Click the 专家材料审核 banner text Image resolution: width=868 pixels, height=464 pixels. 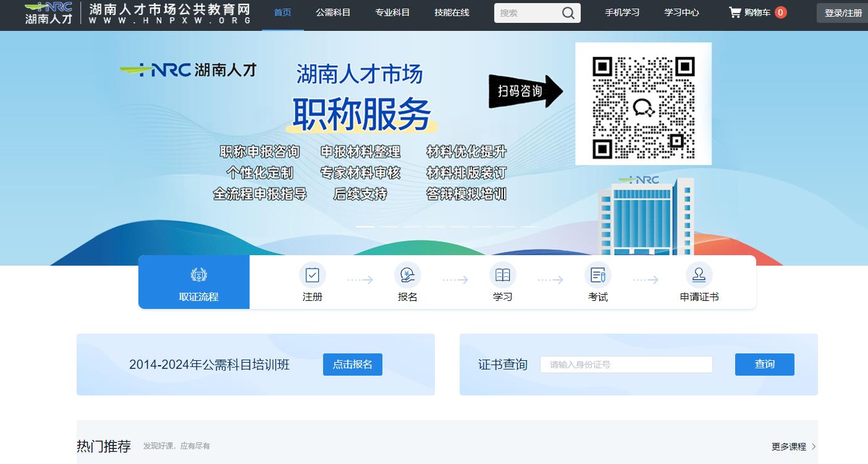click(x=361, y=173)
